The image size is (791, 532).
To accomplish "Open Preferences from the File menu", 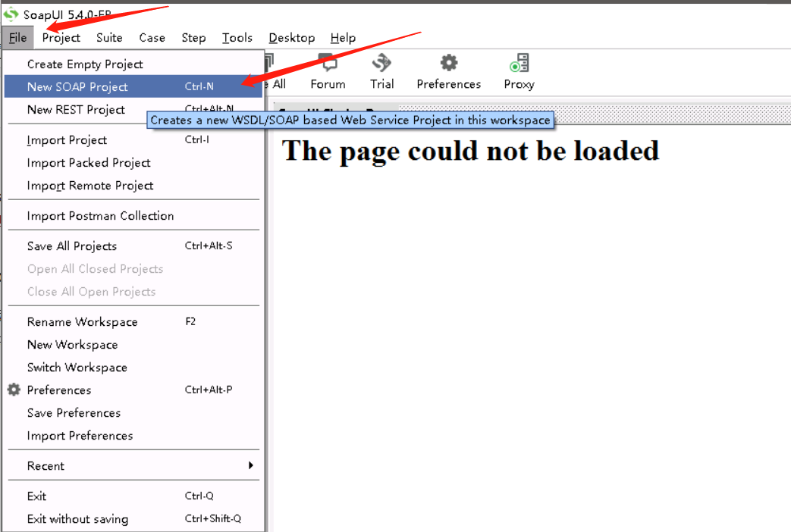I will click(133, 390).
